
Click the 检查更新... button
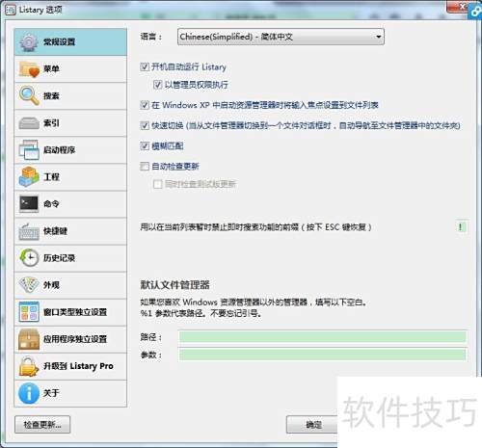click(x=42, y=425)
